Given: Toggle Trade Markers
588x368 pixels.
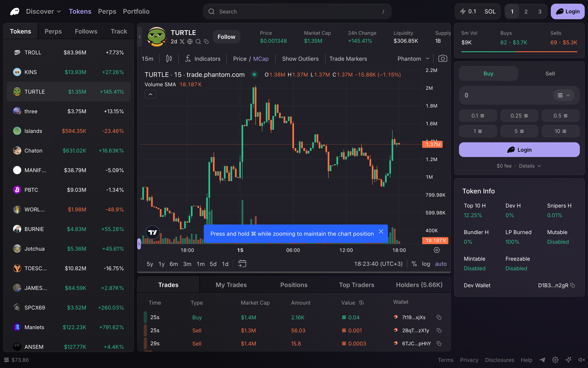Looking at the screenshot, I should click(x=348, y=59).
